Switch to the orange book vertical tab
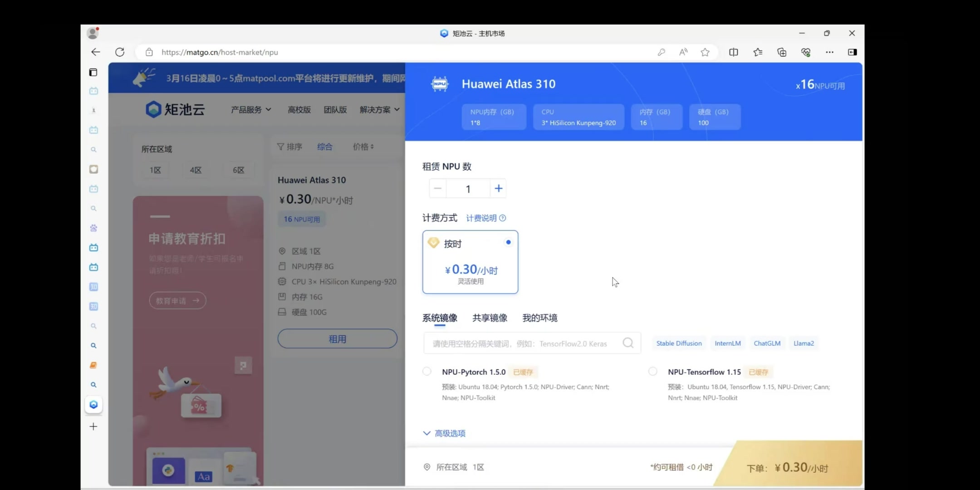Viewport: 980px width, 490px height. pyautogui.click(x=93, y=365)
